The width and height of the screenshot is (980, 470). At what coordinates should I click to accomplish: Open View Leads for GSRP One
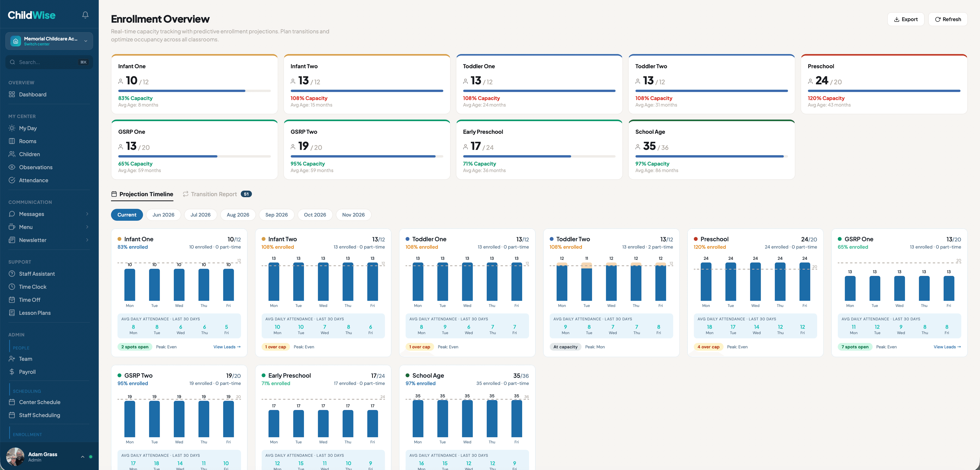947,347
